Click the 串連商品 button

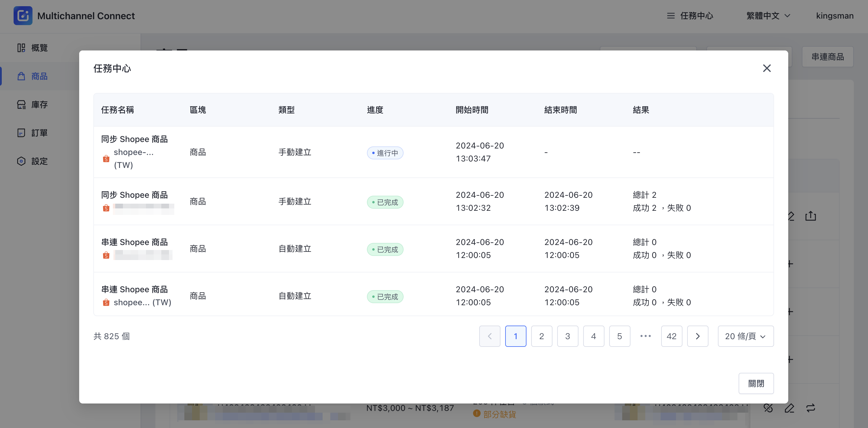[828, 57]
